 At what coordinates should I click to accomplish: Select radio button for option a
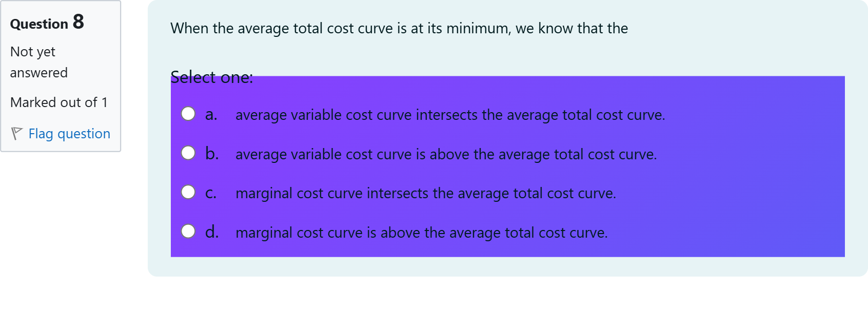tap(188, 114)
